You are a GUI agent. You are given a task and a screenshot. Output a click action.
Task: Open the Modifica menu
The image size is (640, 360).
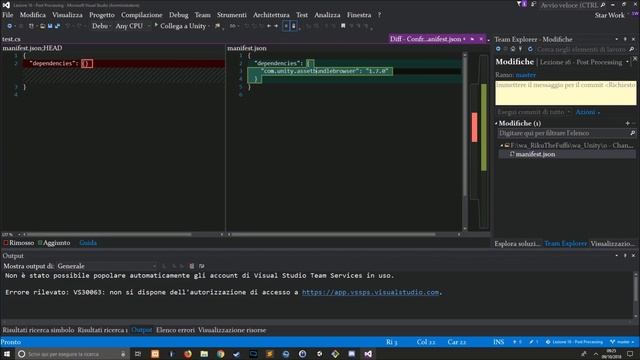tap(33, 15)
